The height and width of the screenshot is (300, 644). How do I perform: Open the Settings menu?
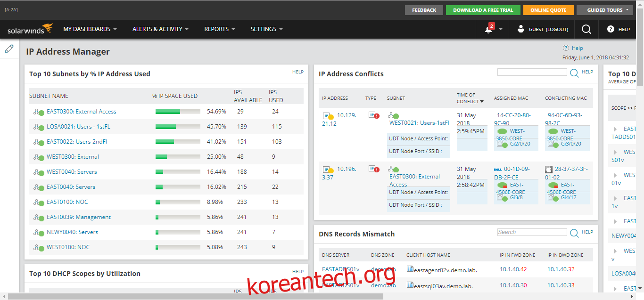[x=267, y=29]
